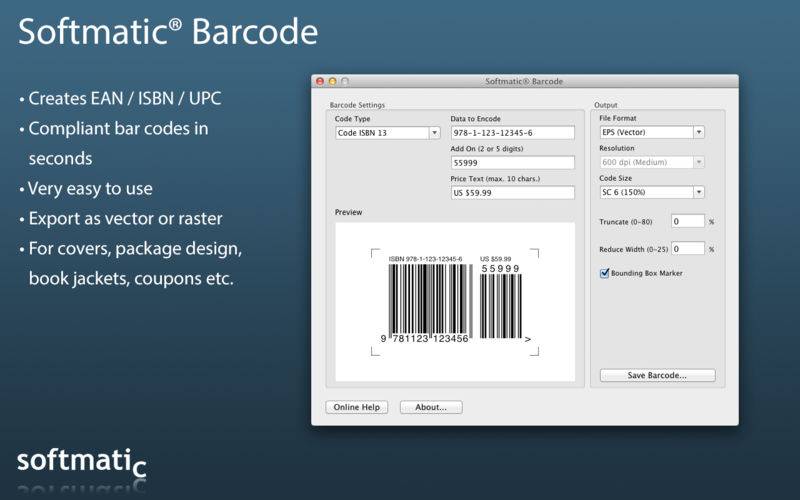The width and height of the screenshot is (800, 500).
Task: Open the Code Size dropdown
Action: click(x=652, y=192)
